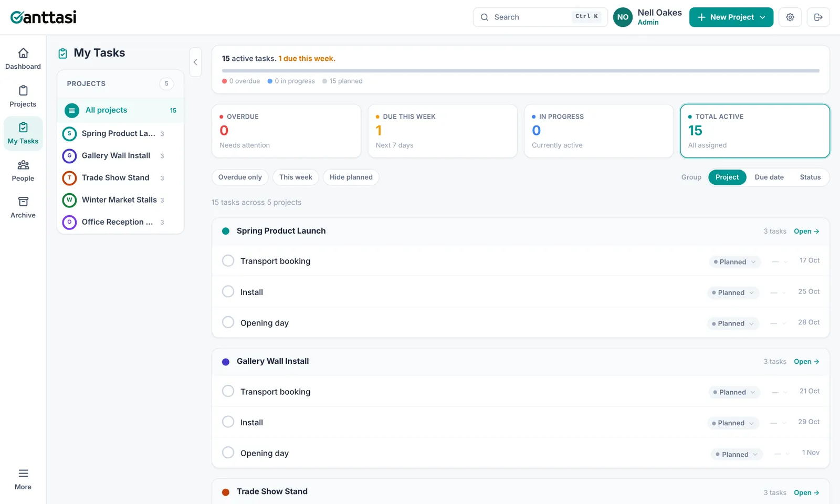Open the Dashboard home icon
The image size is (840, 504).
(x=23, y=53)
